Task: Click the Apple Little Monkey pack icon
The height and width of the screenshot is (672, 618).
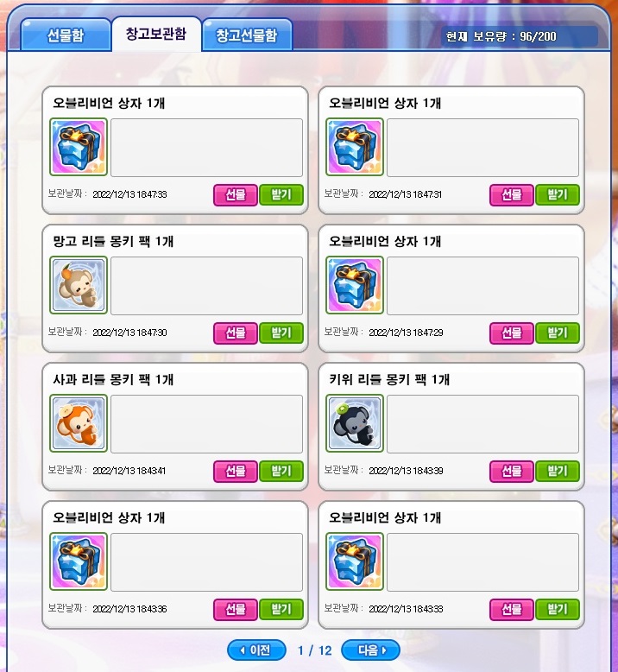Action: (x=79, y=423)
